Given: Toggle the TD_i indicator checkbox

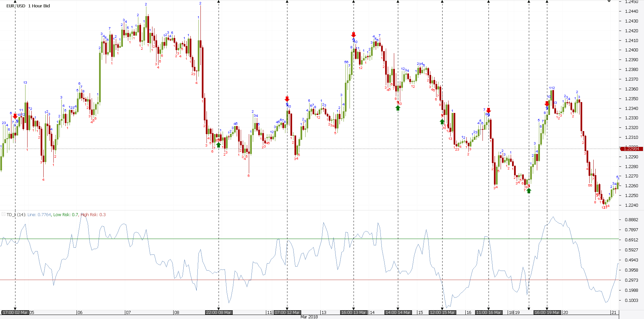Looking at the screenshot, I should [3, 214].
